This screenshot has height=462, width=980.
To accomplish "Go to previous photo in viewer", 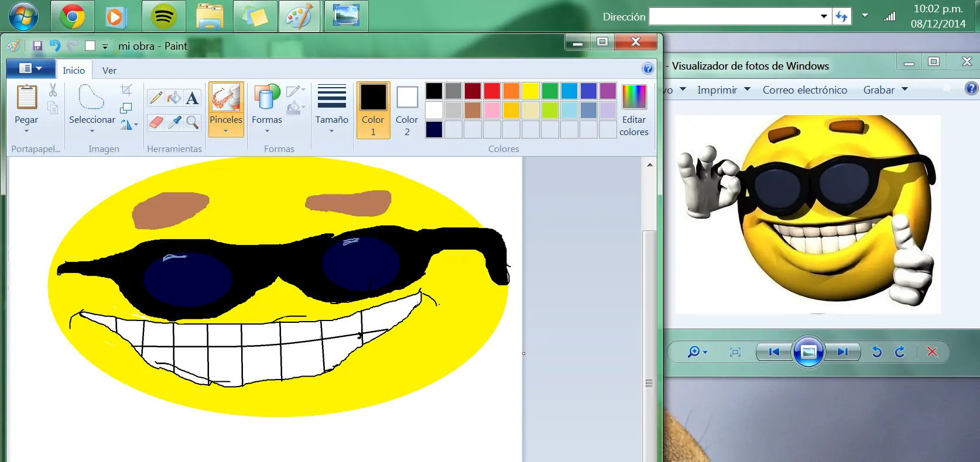I will (x=774, y=352).
